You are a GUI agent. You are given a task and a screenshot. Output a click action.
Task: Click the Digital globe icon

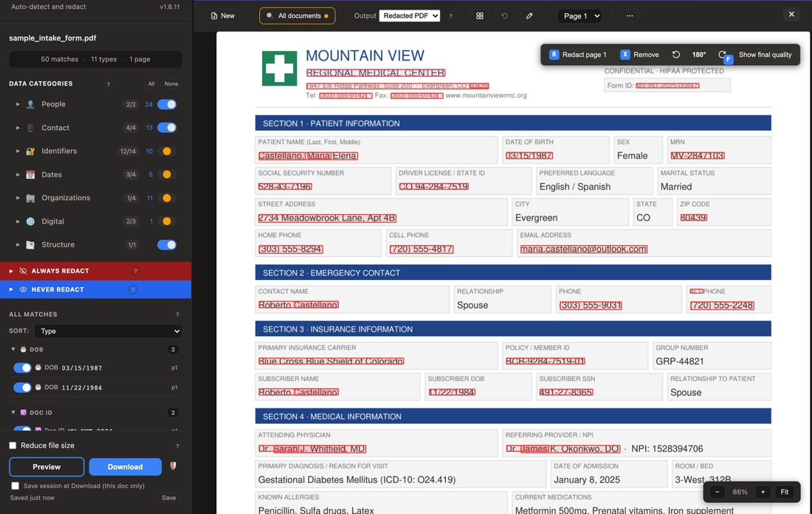30,222
